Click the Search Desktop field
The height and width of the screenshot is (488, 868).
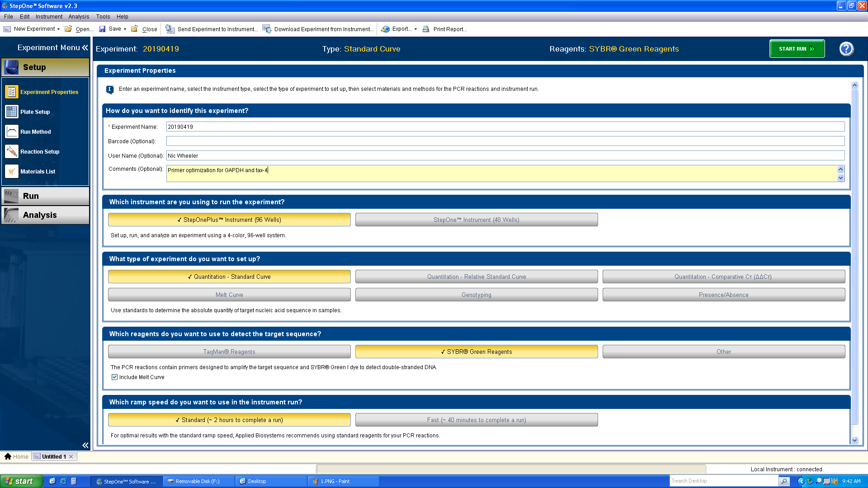coord(723,481)
